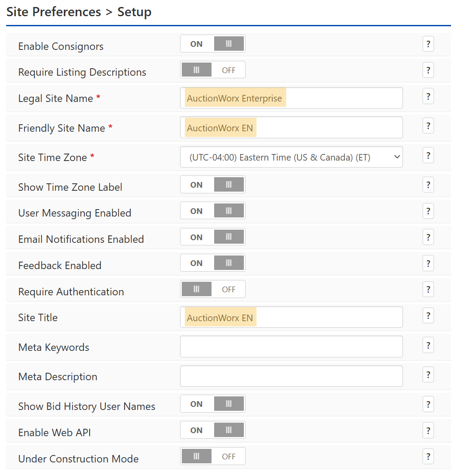Show help for Site Title

[428, 316]
